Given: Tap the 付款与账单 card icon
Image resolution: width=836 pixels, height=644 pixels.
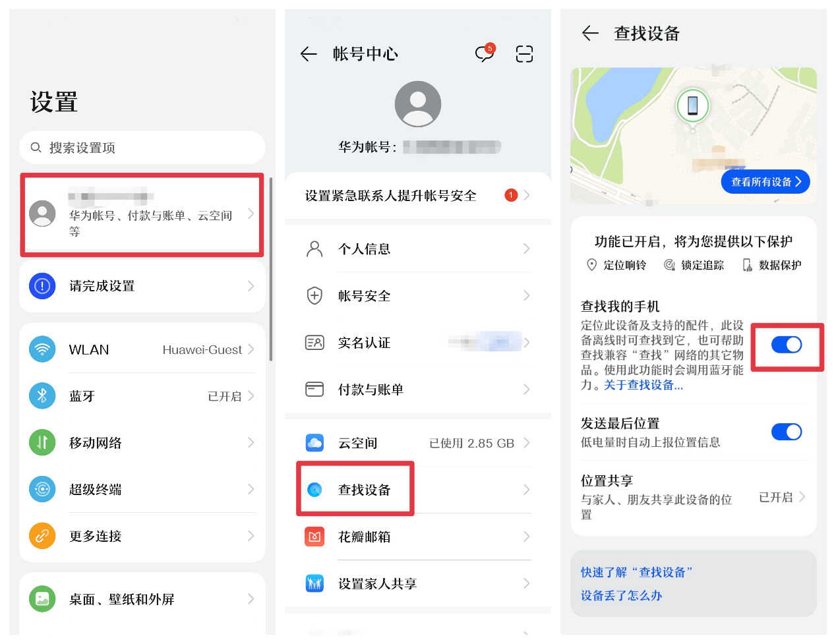Looking at the screenshot, I should (314, 389).
